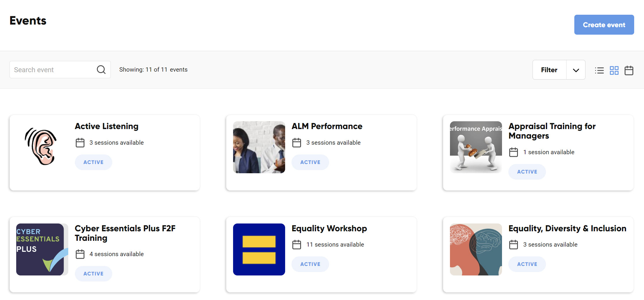Click ACTIVE badge on ALM Performance
This screenshot has height=300, width=644.
[x=310, y=162]
